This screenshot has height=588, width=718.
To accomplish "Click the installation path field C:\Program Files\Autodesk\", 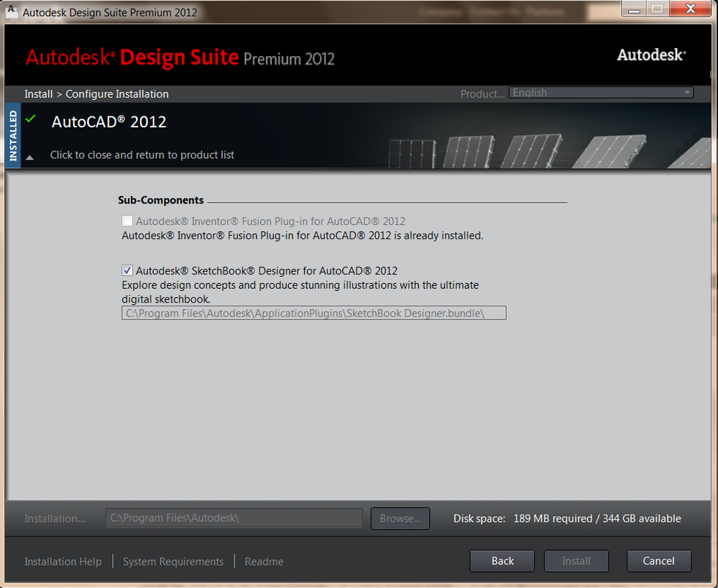I will [x=234, y=518].
